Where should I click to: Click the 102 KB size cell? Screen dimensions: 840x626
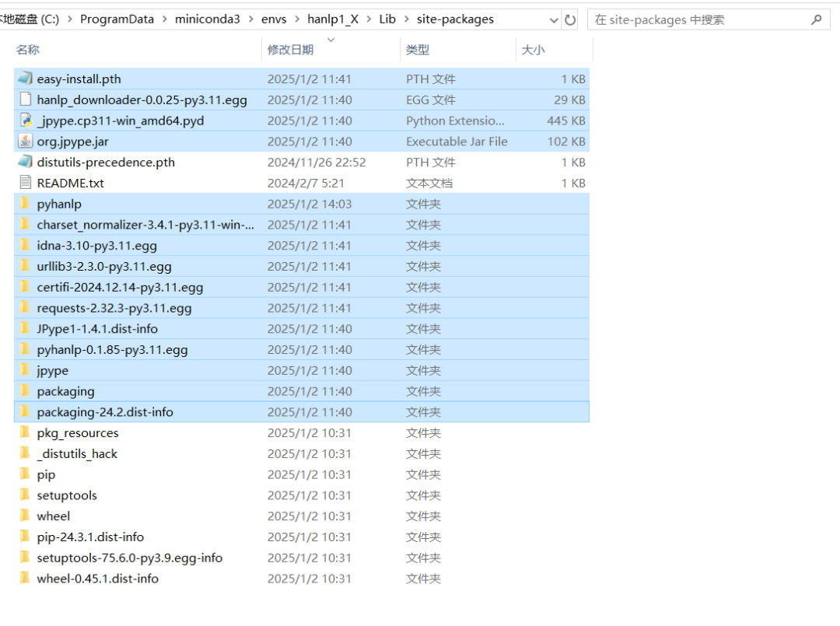565,142
